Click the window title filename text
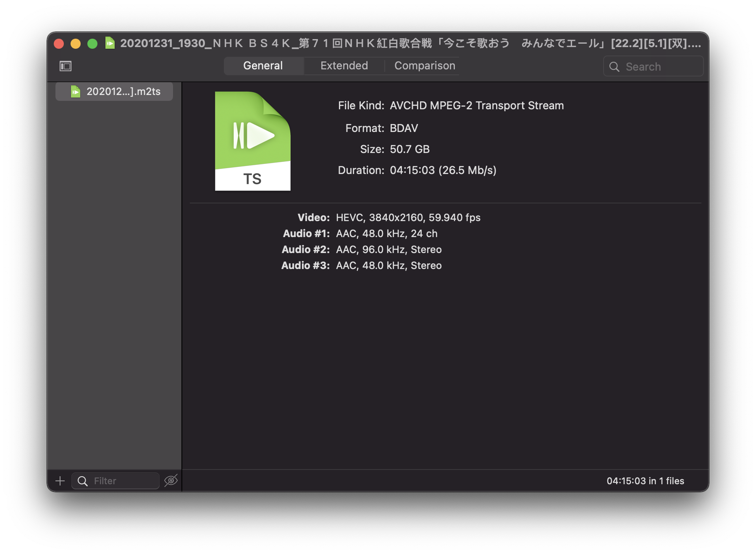 410,43
